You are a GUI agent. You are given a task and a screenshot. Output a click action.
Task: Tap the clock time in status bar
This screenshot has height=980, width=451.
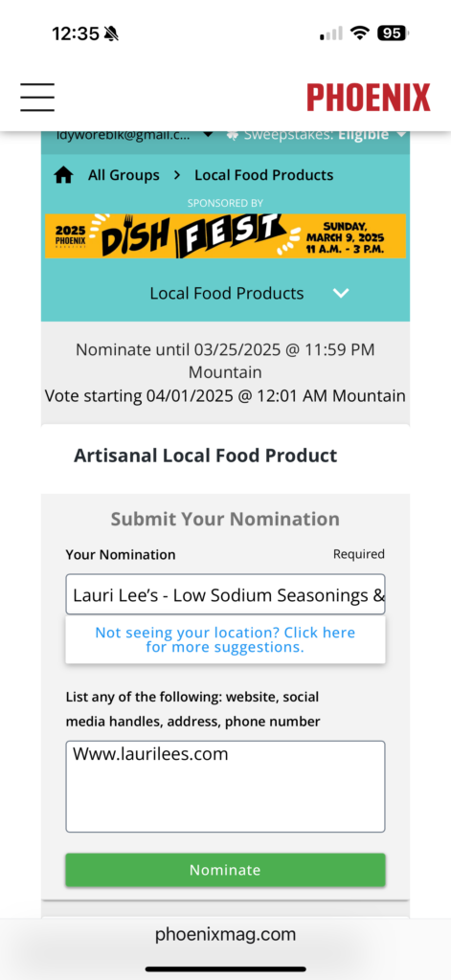coord(77,33)
